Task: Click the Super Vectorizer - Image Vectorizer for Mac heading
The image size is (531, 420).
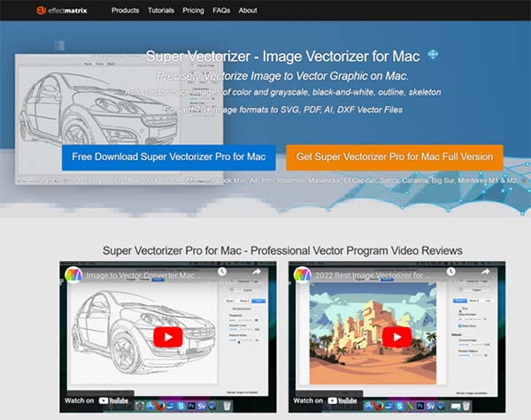Action: (283, 57)
